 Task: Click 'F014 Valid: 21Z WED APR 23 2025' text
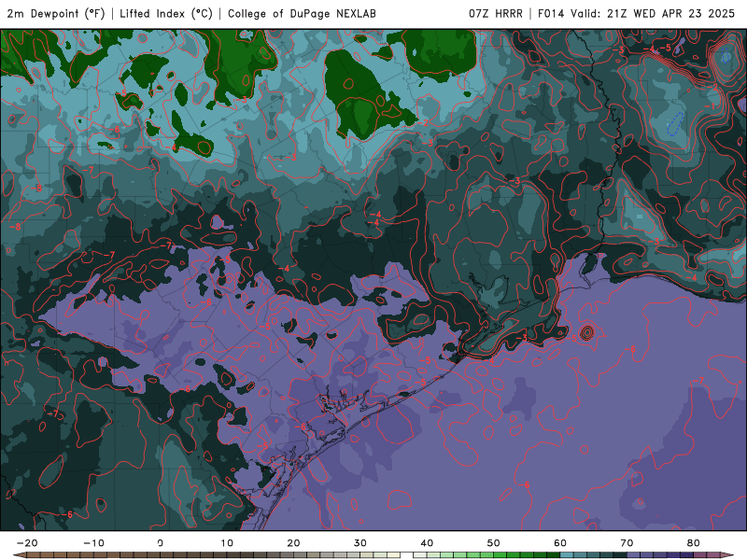click(x=636, y=14)
